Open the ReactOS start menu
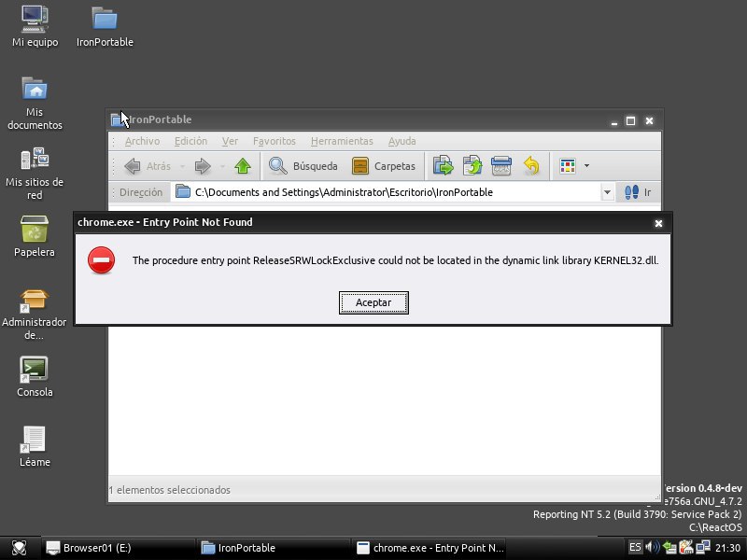Viewport: 747px width, 560px height. [19, 548]
